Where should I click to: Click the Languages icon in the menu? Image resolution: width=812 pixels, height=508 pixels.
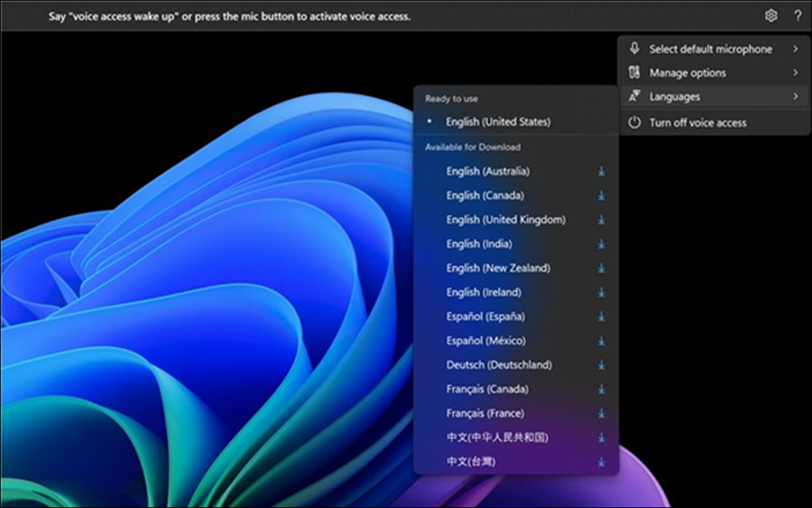coord(635,95)
